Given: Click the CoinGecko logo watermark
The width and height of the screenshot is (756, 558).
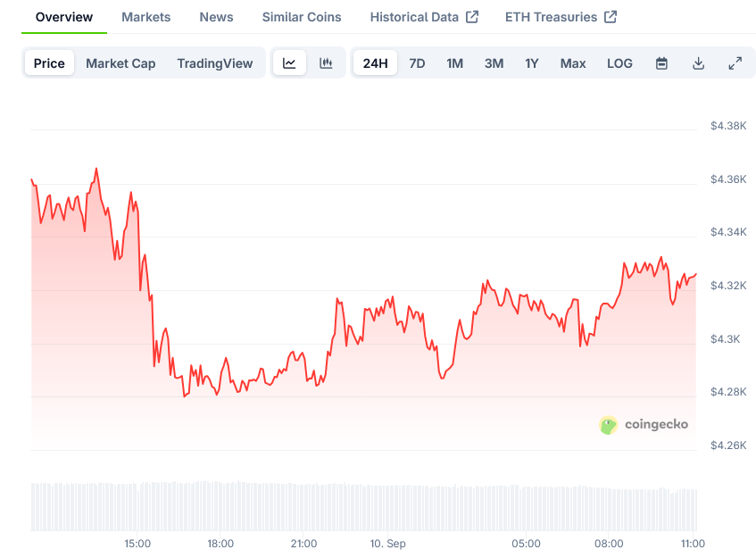Looking at the screenshot, I should click(x=644, y=425).
